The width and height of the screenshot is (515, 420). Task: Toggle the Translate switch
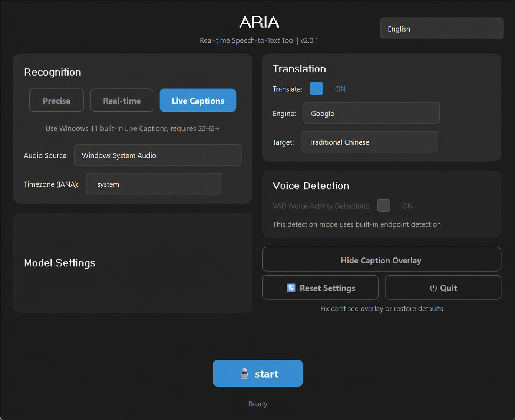(x=316, y=89)
